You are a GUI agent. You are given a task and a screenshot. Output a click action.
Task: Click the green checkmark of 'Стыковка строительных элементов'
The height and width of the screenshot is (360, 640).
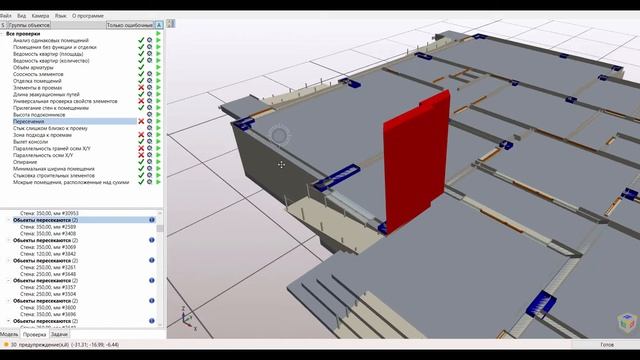141,176
